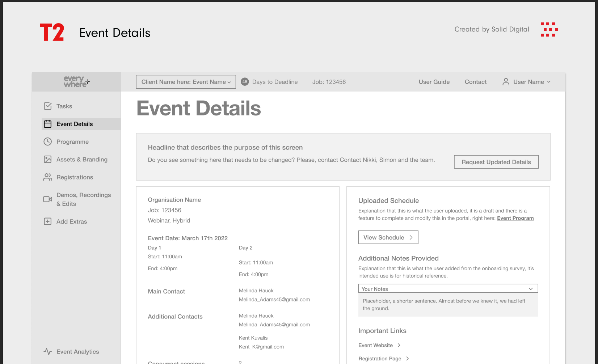The height and width of the screenshot is (364, 598).
Task: Click the Add Extras plus icon
Action: coord(48,221)
